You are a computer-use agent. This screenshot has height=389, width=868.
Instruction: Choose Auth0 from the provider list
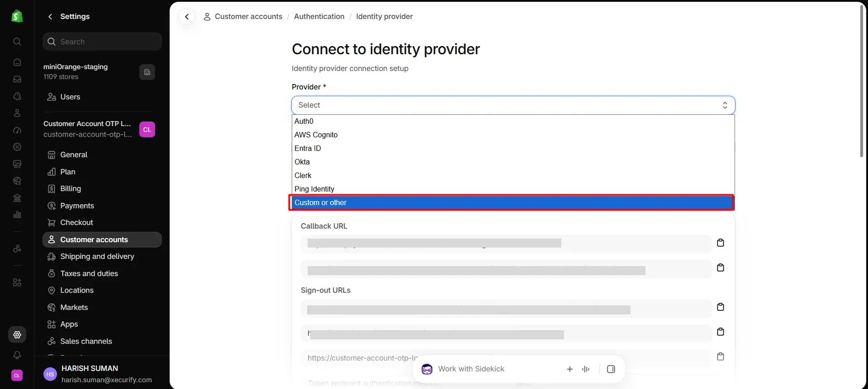pos(513,121)
